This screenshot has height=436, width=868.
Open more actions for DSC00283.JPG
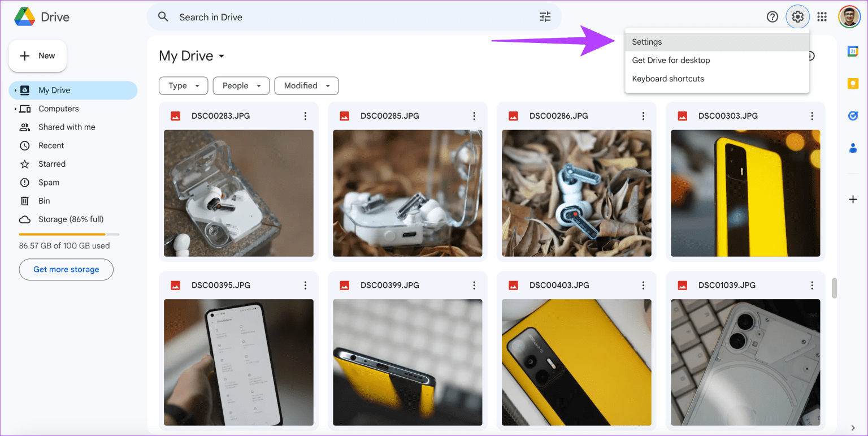305,116
